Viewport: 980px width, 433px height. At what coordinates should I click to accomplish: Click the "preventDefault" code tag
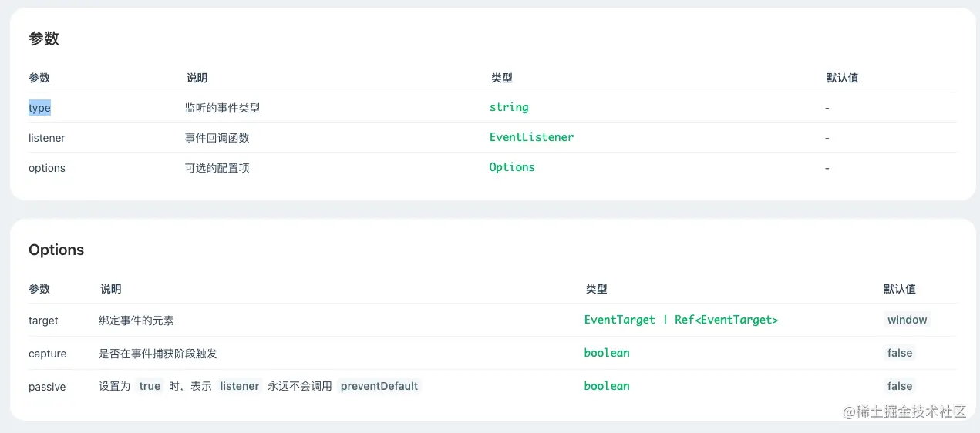coord(379,386)
